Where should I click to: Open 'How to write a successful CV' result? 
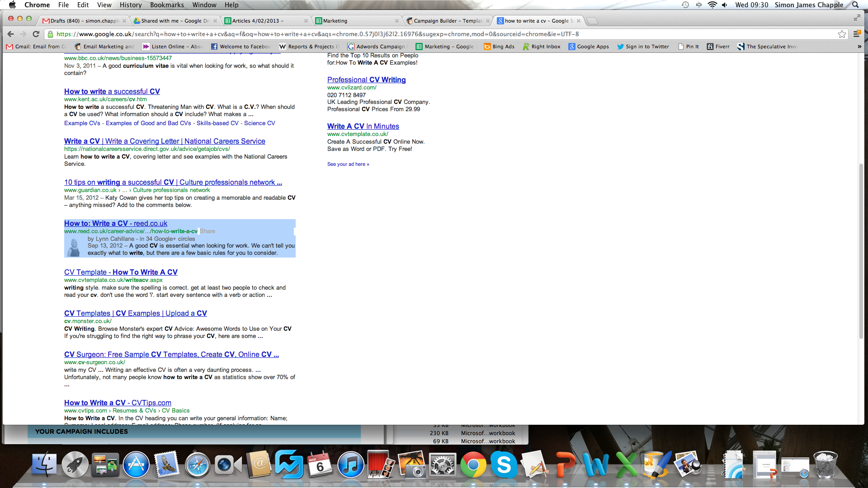[x=112, y=91]
